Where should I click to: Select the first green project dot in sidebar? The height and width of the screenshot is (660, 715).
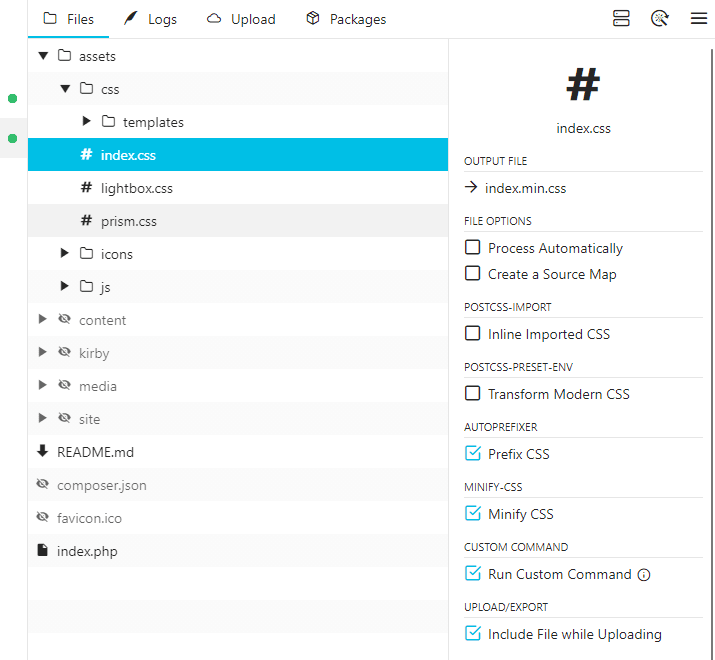12,99
